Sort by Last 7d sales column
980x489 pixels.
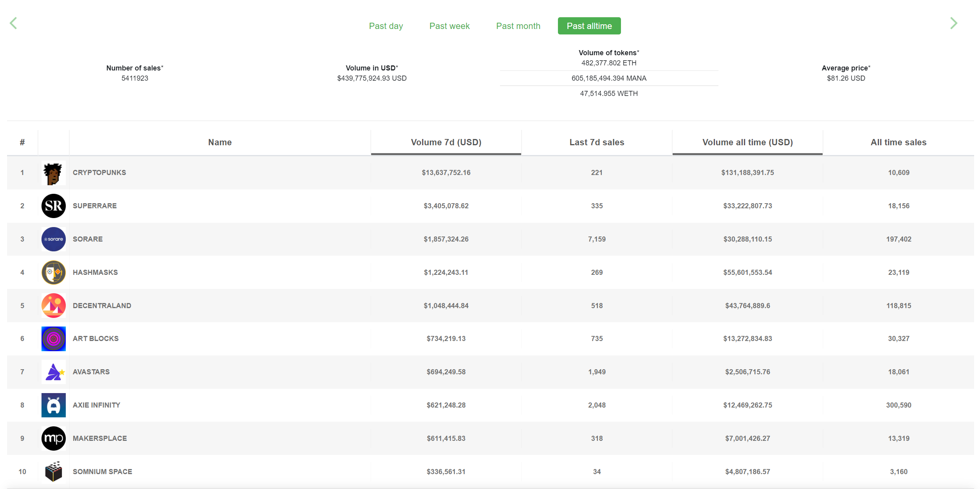point(597,142)
